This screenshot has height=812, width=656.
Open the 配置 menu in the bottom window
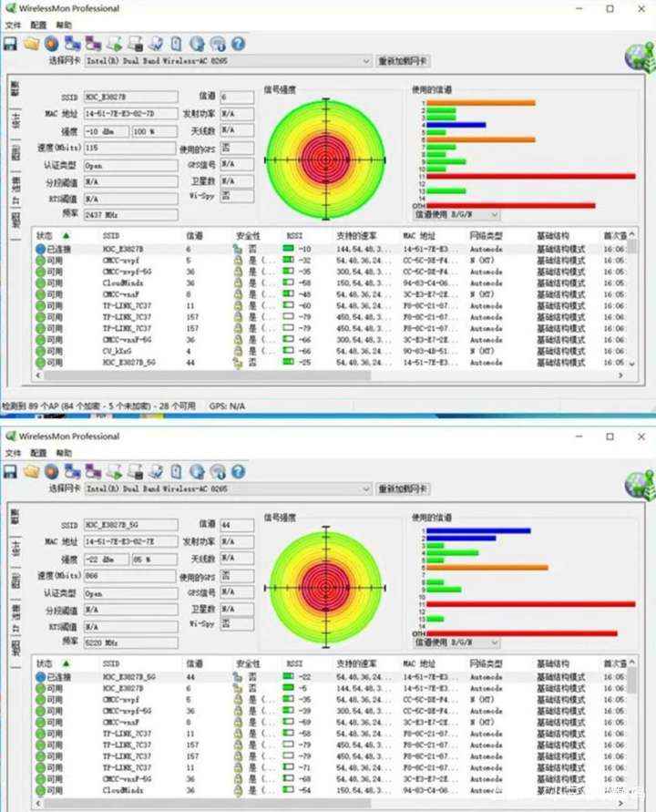[38, 453]
